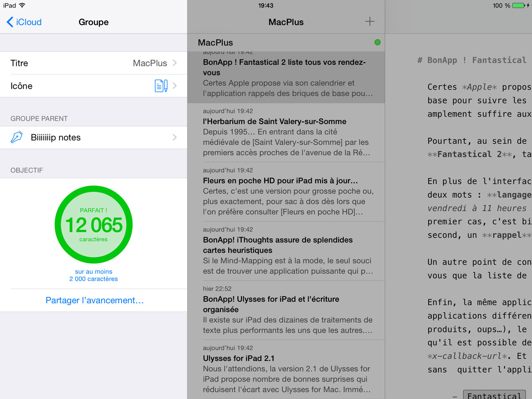Tap the plus icon to add a sheet
532x399 pixels.
pyautogui.click(x=370, y=22)
